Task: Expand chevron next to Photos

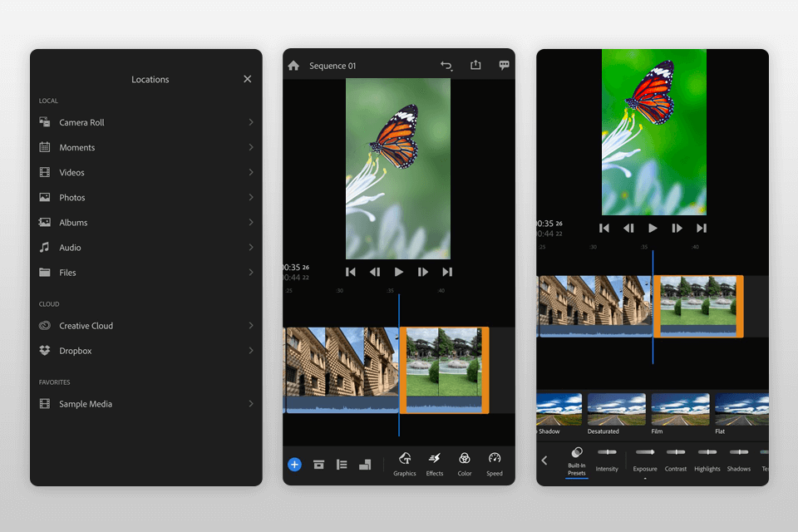Action: point(251,197)
